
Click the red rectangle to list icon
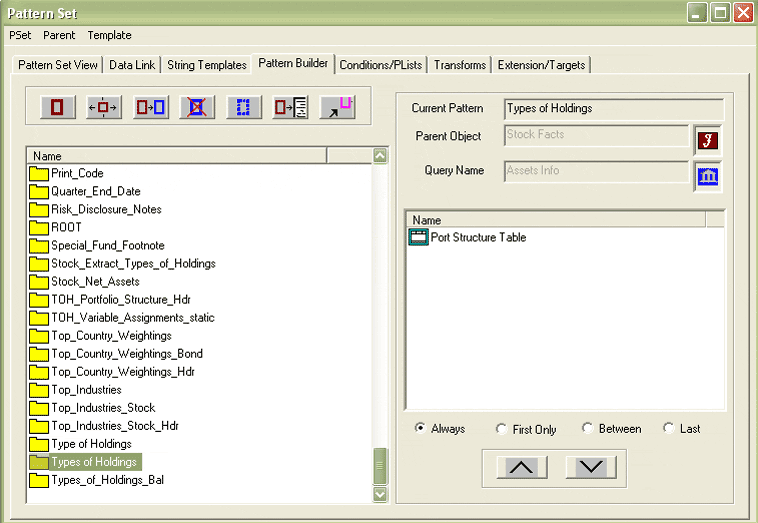point(290,107)
